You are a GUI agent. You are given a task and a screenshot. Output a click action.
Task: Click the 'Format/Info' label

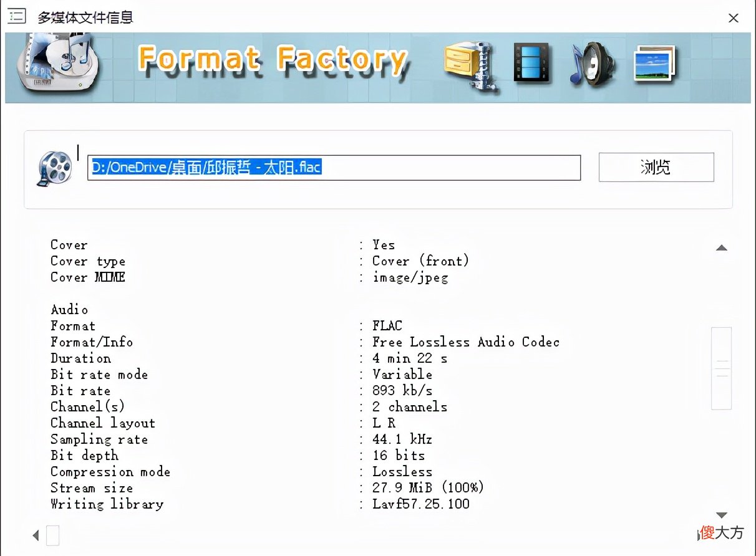click(x=92, y=342)
